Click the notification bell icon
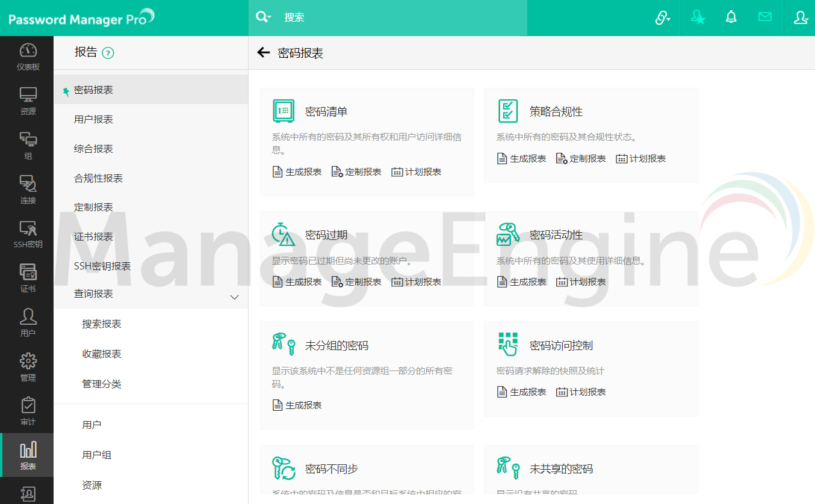The image size is (815, 504). point(731,17)
